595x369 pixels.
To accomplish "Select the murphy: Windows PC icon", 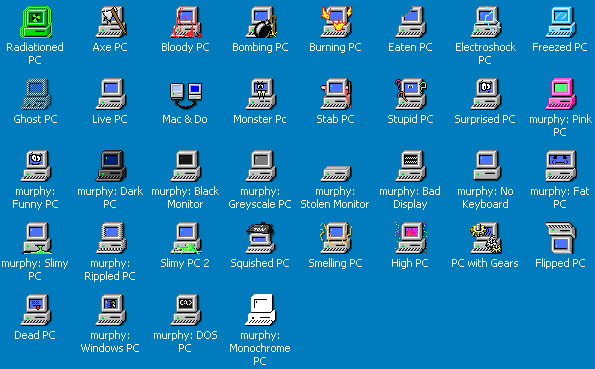I will click(110, 311).
